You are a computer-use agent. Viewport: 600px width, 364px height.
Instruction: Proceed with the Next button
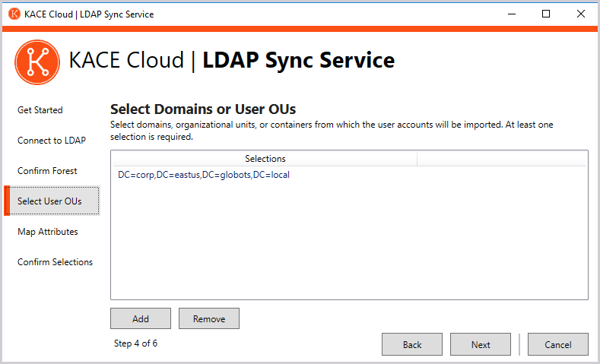pos(481,344)
